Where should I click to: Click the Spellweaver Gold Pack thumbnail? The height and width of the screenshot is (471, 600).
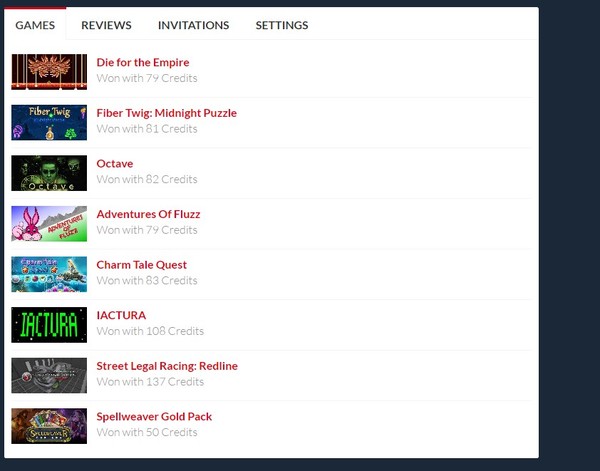click(x=49, y=426)
